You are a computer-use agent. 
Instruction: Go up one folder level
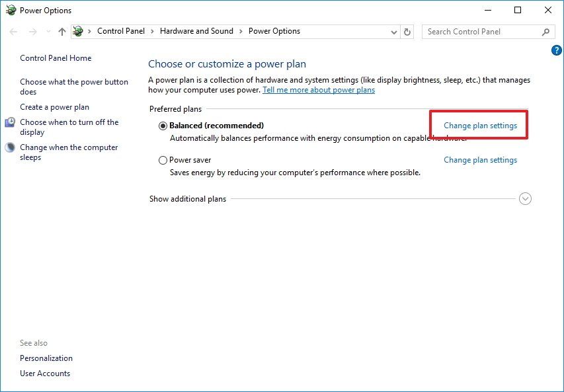pos(61,31)
